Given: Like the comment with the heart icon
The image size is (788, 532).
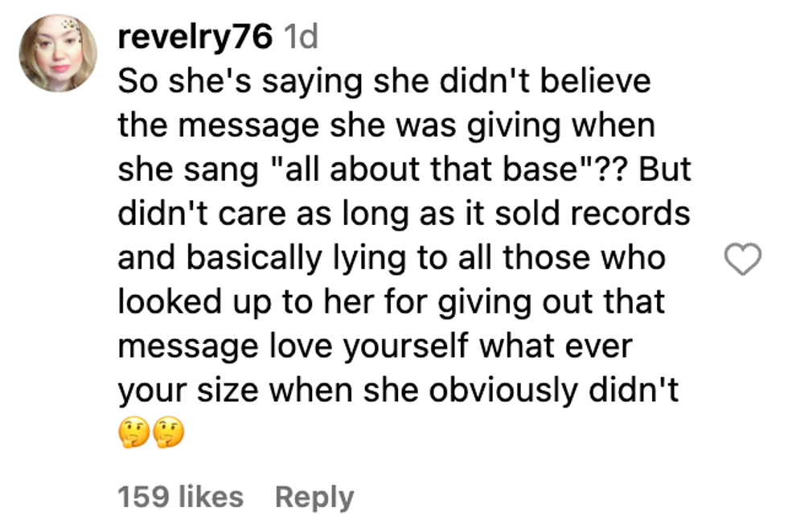Looking at the screenshot, I should [x=742, y=259].
